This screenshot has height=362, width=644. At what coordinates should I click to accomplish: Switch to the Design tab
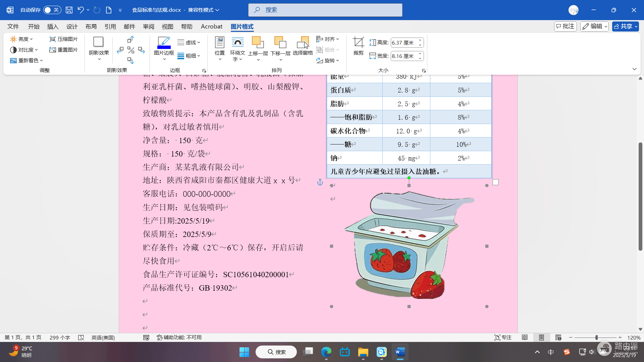point(72,26)
